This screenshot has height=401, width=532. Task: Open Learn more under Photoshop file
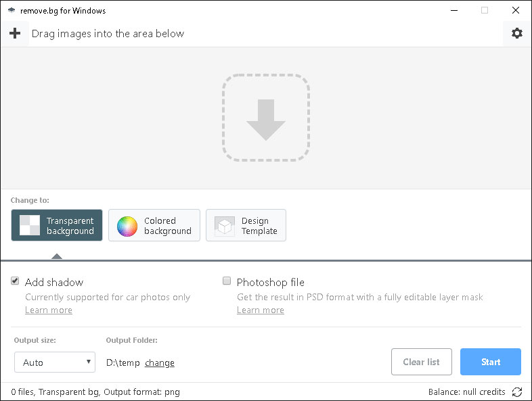(260, 310)
